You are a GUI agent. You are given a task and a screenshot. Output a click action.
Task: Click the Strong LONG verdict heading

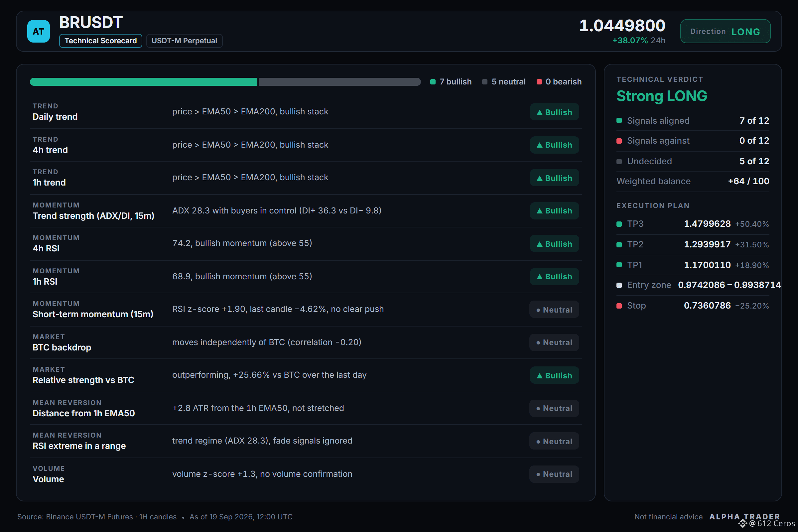point(662,96)
